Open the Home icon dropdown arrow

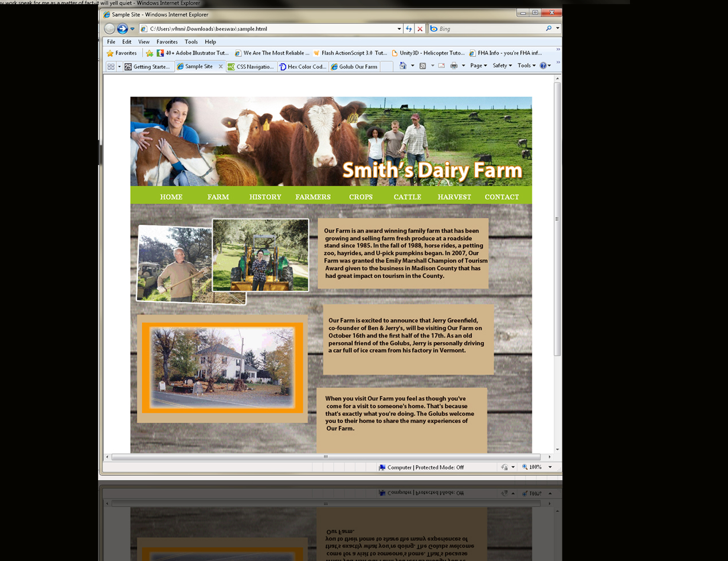tap(412, 66)
